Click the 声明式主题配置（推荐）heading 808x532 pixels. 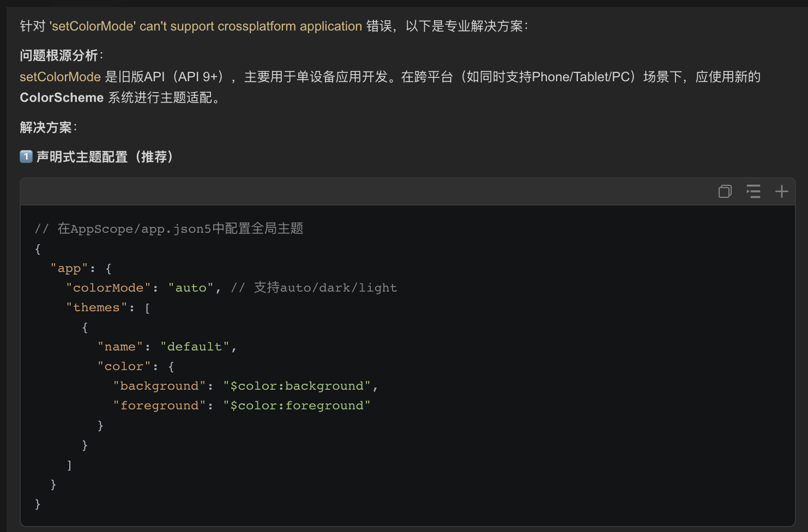105,157
